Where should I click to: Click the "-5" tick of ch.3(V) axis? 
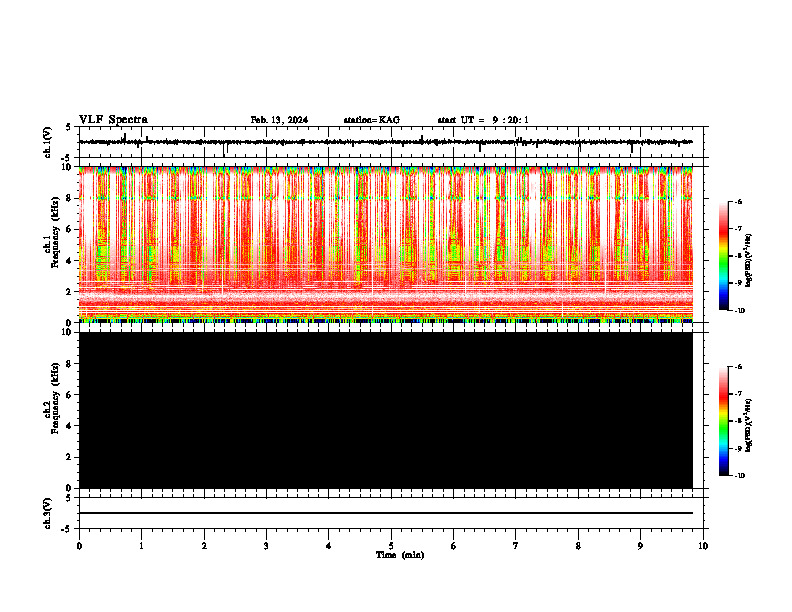click(67, 529)
